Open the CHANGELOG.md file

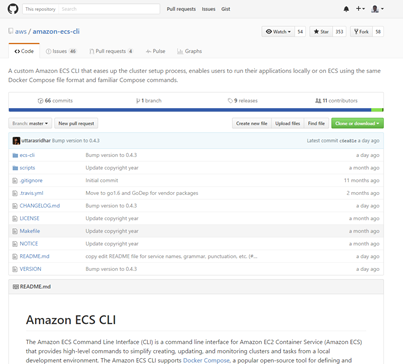click(x=40, y=206)
